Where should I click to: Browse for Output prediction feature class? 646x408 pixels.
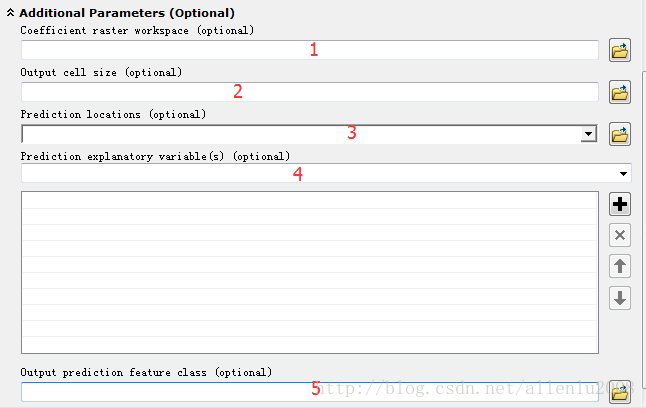point(620,392)
